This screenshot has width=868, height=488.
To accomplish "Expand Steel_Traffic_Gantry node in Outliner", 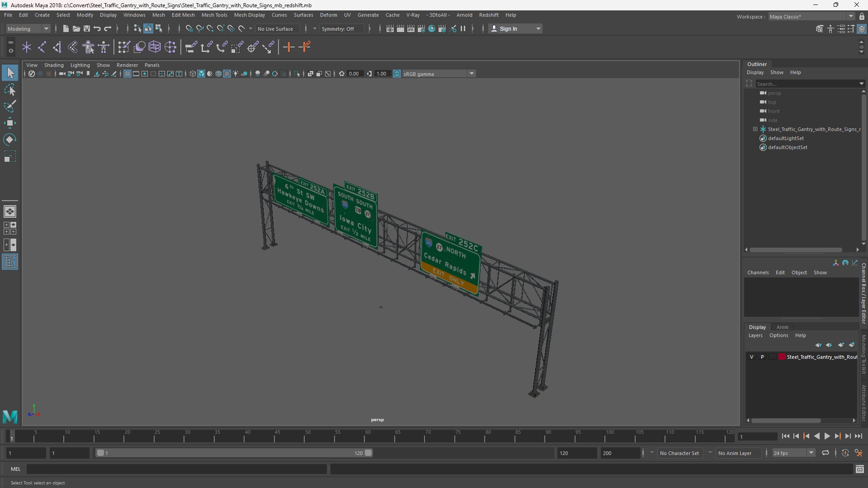I will pos(755,129).
